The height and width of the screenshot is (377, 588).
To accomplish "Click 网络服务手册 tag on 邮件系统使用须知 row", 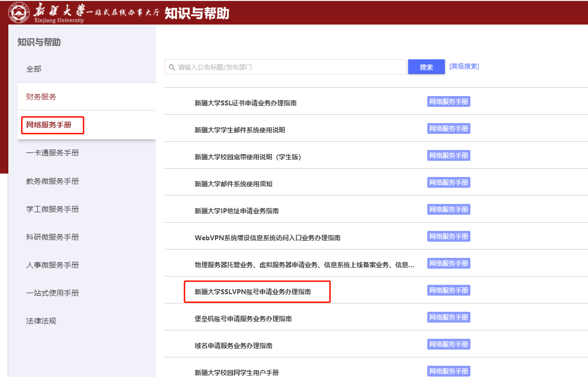I will coord(449,182).
